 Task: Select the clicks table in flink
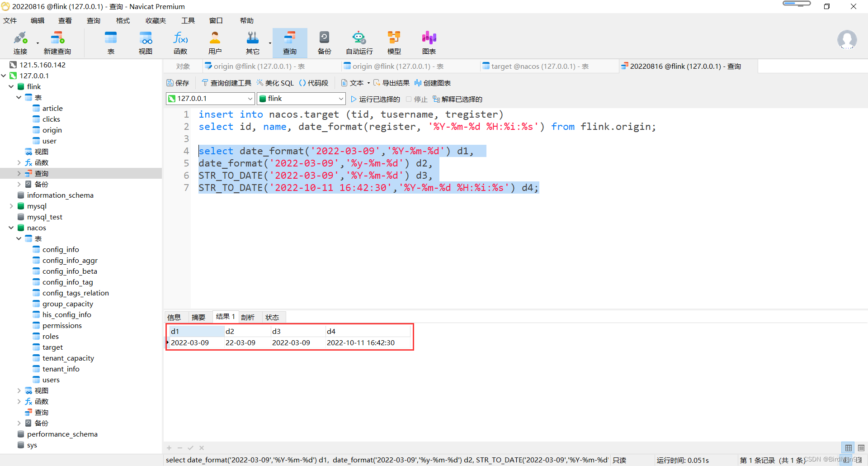point(51,119)
